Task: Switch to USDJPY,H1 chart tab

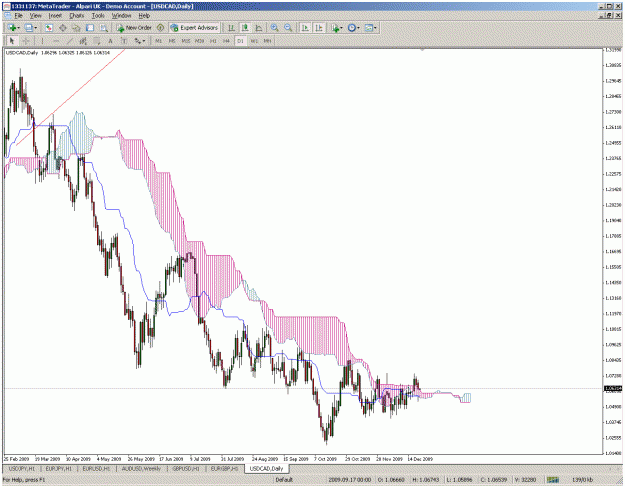Action: (22, 468)
